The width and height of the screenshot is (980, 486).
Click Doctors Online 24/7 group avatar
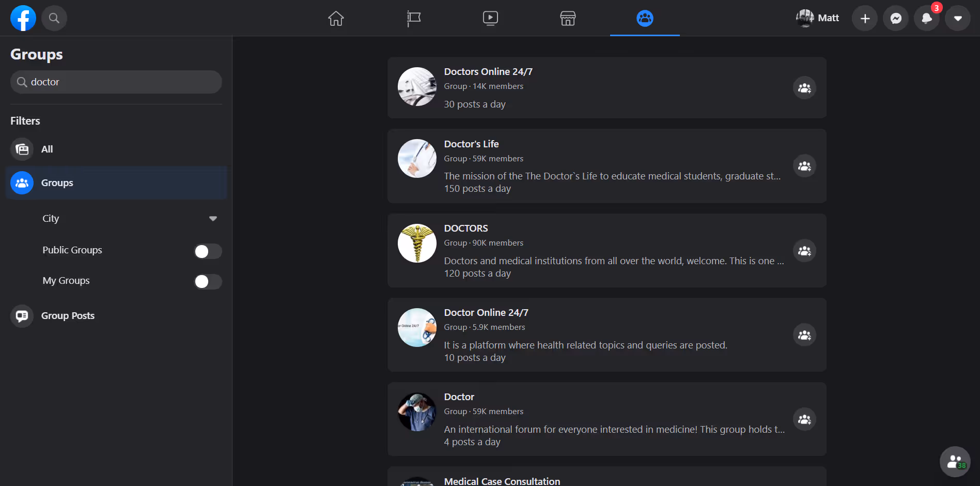417,87
